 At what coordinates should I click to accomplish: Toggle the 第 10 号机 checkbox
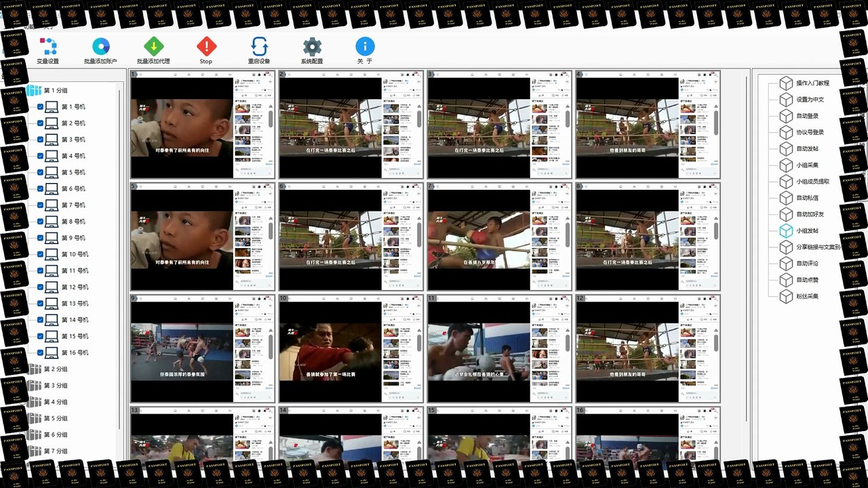pyautogui.click(x=41, y=254)
